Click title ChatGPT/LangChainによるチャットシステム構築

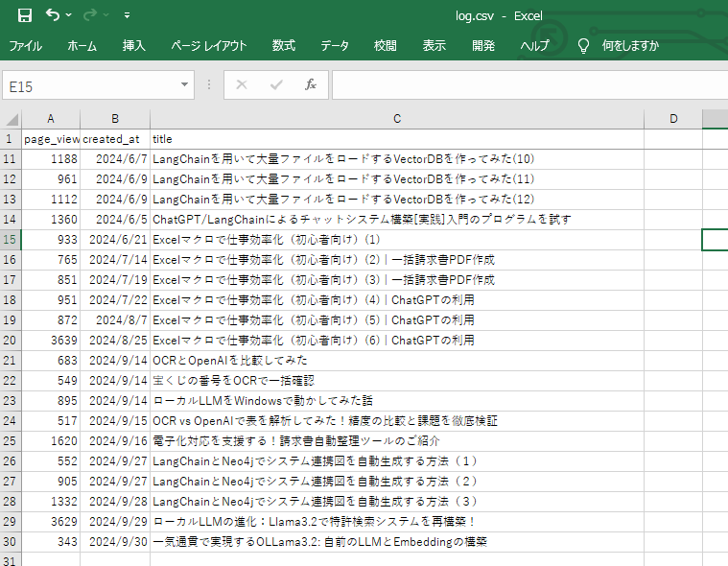397,220
